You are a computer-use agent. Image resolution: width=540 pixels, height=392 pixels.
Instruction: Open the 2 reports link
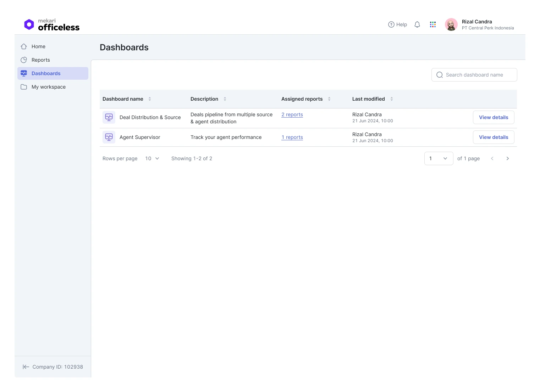[x=292, y=114]
